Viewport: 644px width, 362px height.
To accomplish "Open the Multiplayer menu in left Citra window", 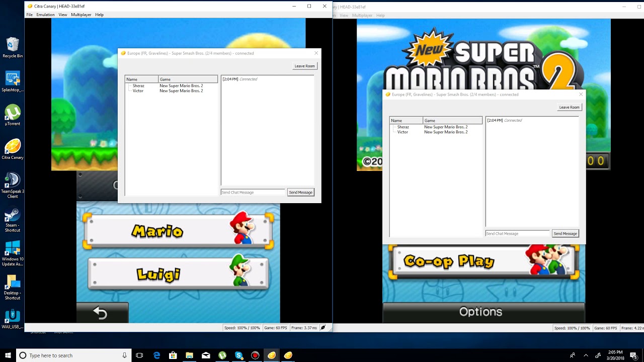I will pos(81,15).
